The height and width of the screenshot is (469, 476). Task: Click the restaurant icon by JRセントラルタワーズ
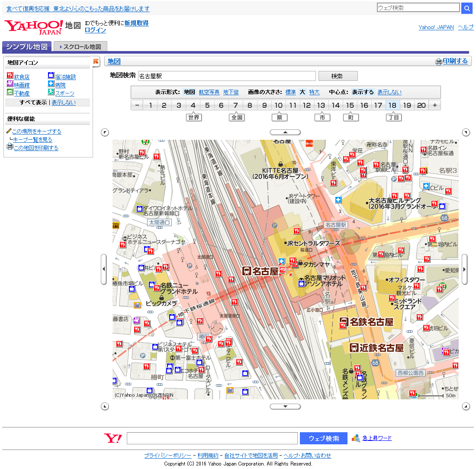coord(296,231)
